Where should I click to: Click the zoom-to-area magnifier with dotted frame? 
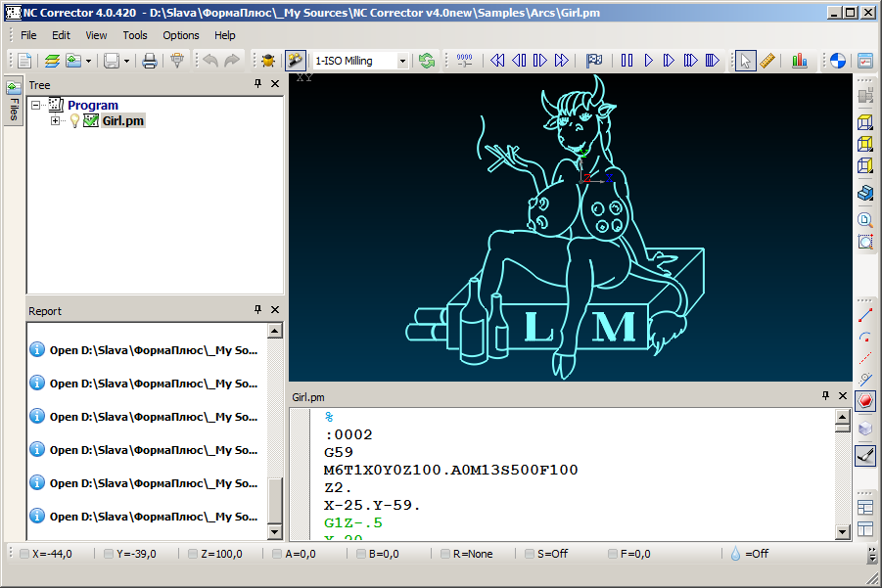(x=865, y=242)
